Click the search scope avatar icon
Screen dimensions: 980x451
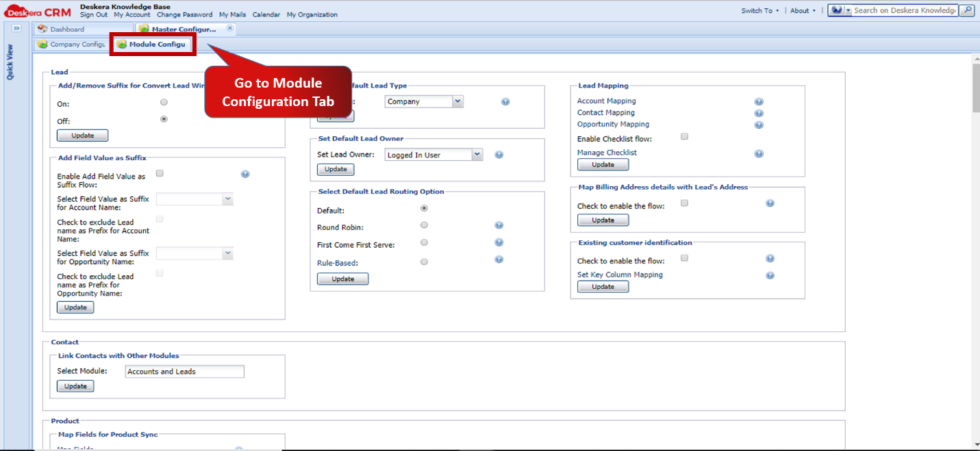838,10
